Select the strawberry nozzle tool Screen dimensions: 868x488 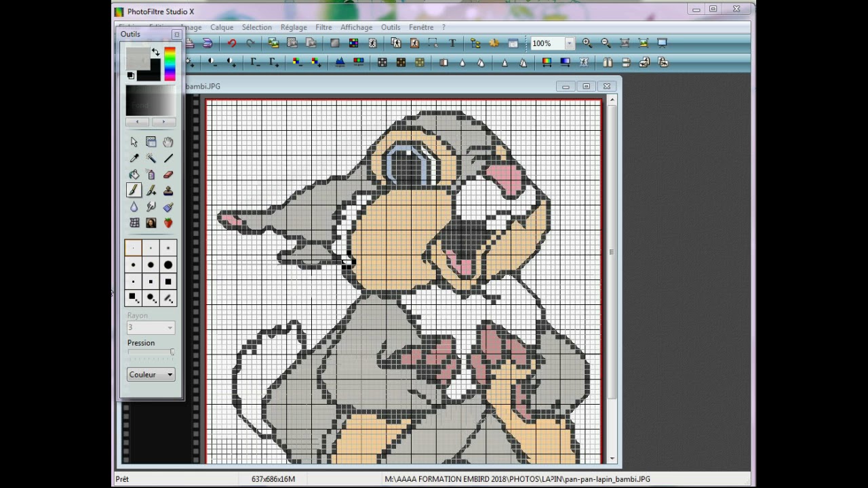(167, 223)
